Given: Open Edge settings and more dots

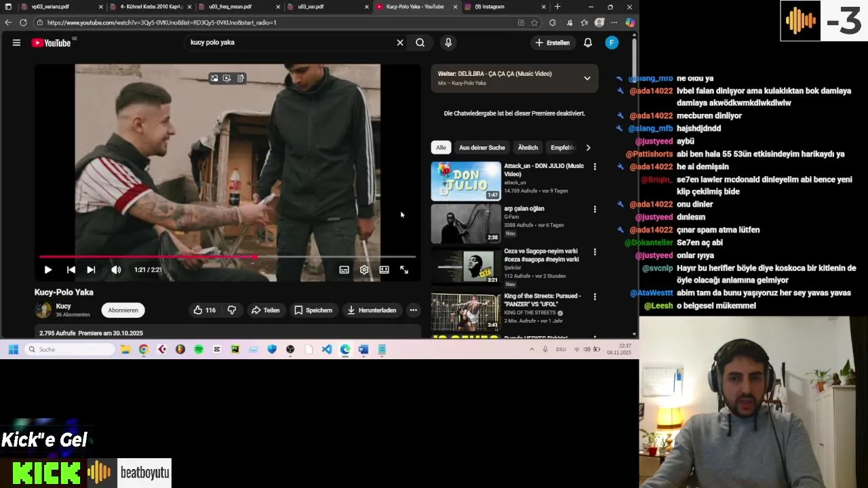Looking at the screenshot, I should coord(614,22).
